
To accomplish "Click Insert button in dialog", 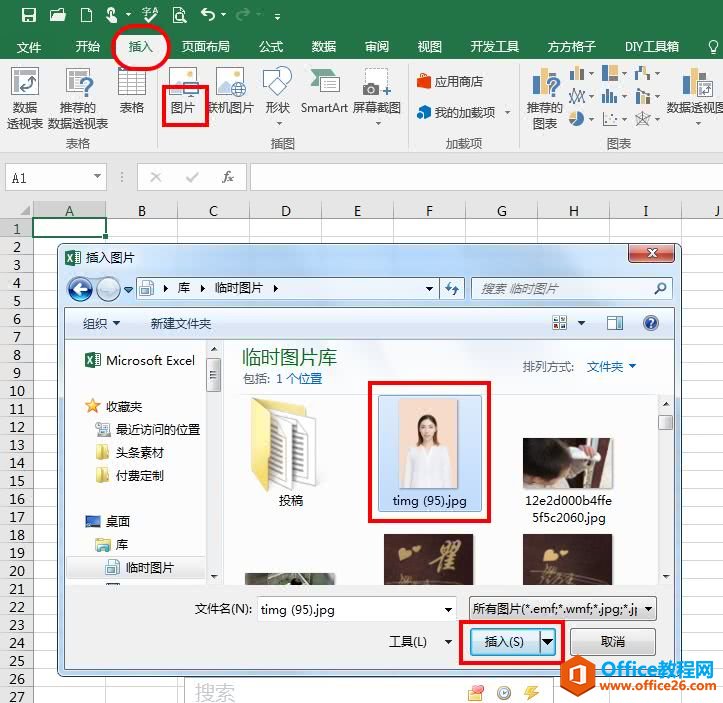I will [x=504, y=641].
